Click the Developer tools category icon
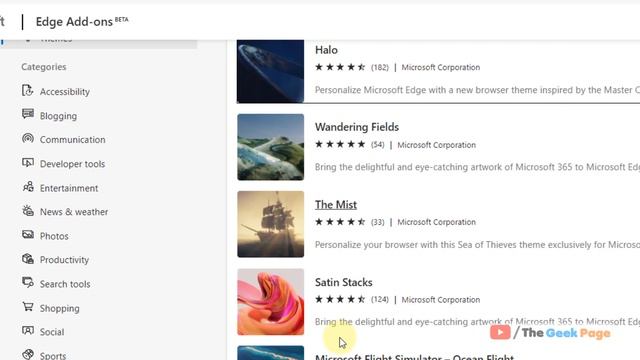 pos(28,162)
